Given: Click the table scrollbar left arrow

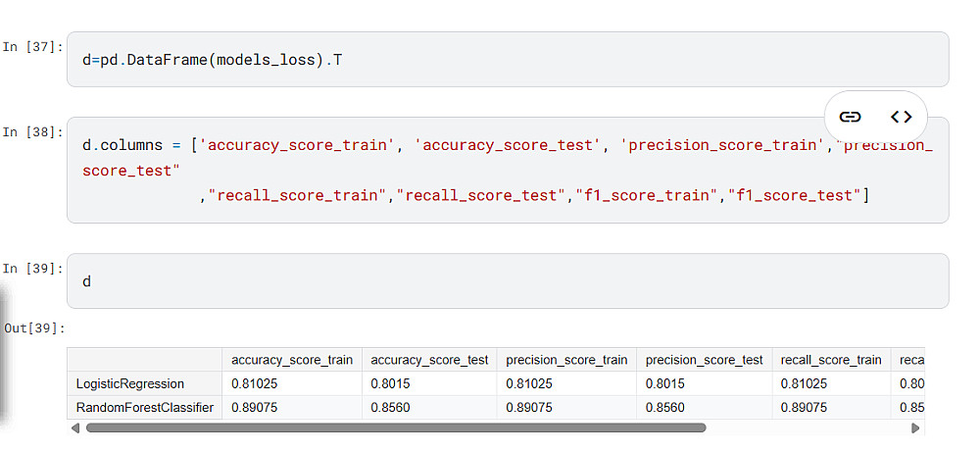Looking at the screenshot, I should [74, 427].
